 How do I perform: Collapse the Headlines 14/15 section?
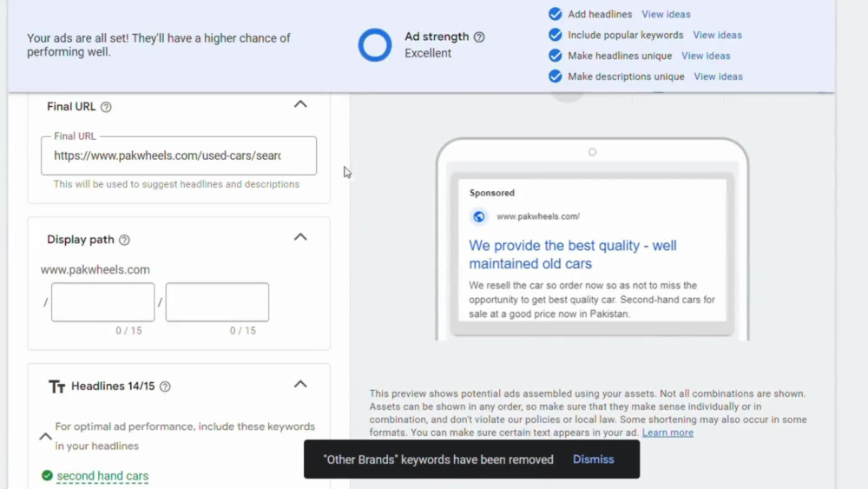300,384
